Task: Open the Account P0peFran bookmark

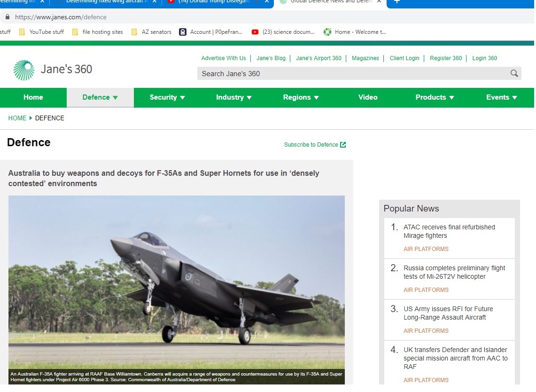Action: tap(211, 32)
